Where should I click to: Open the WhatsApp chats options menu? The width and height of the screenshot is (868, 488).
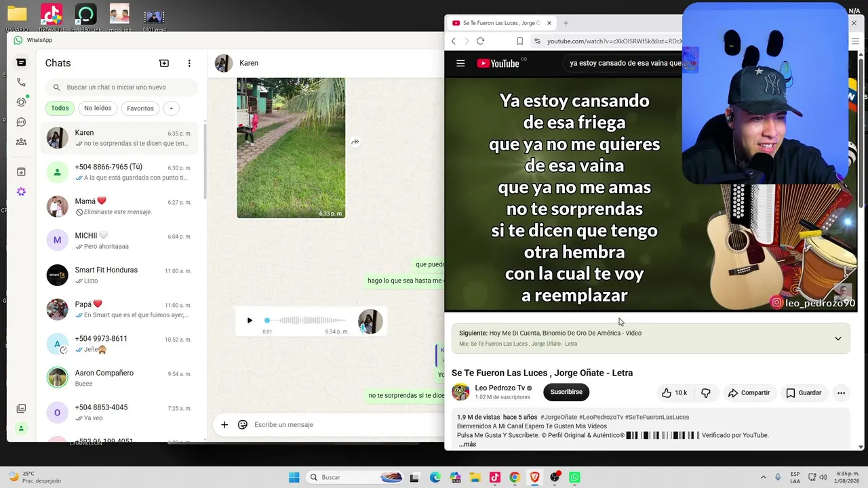pyautogui.click(x=189, y=63)
